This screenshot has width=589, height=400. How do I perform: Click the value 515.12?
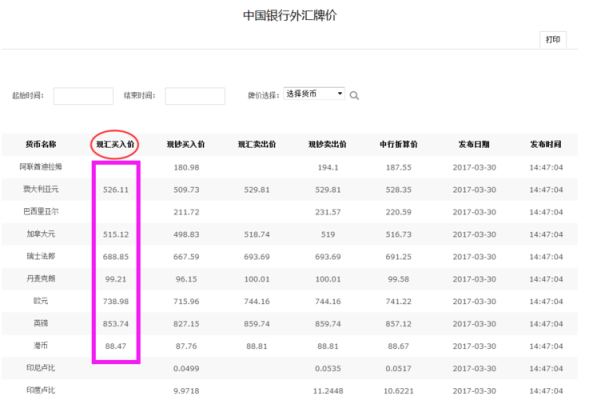coord(116,234)
